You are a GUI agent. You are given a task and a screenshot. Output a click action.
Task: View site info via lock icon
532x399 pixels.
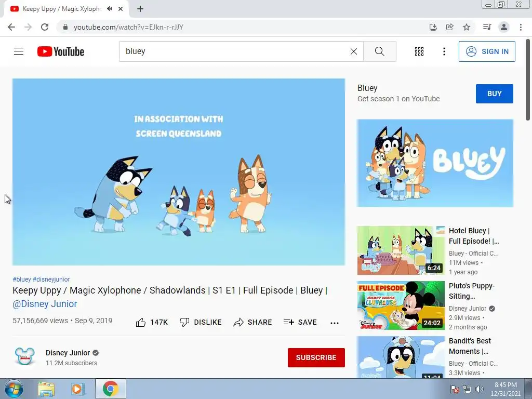tap(65, 27)
